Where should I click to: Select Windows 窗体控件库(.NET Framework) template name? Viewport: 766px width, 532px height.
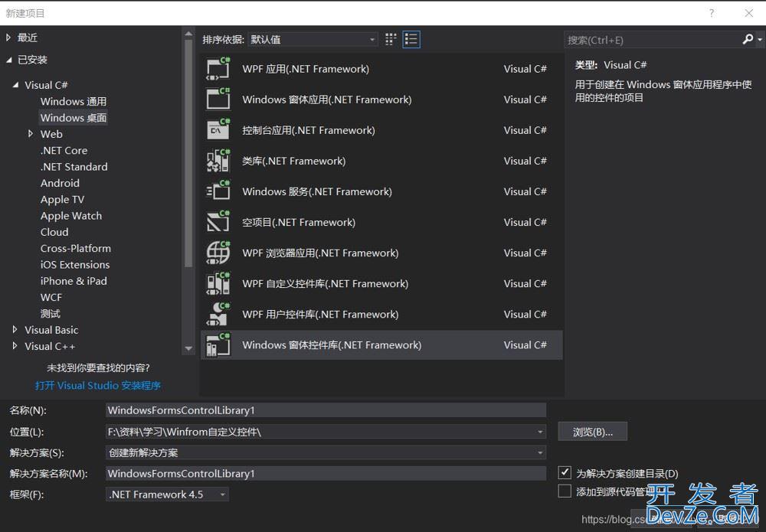pyautogui.click(x=332, y=345)
